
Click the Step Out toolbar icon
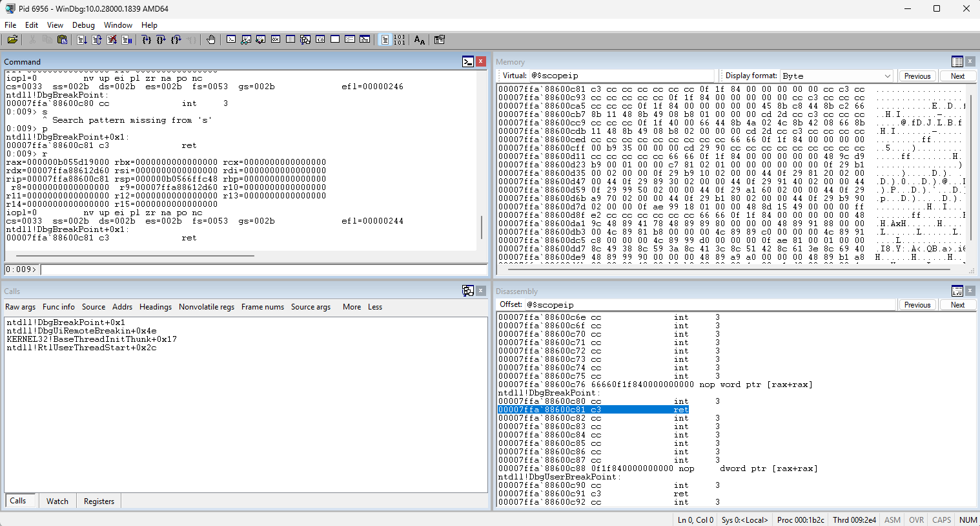tap(176, 39)
